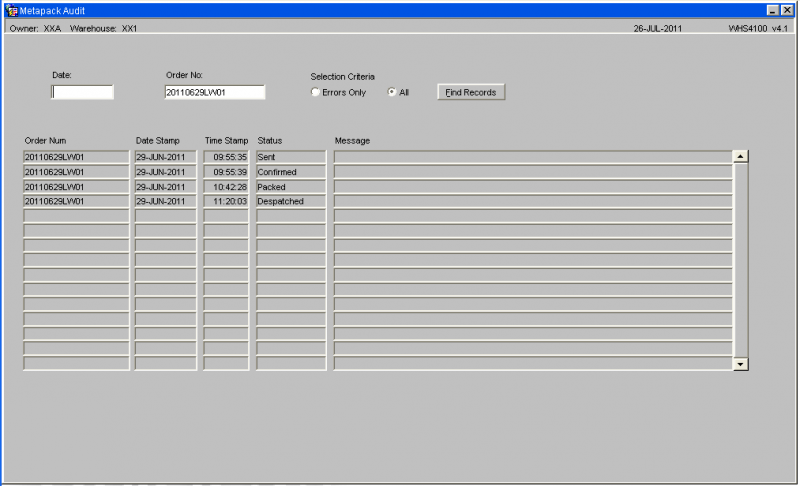Click the Metapack Audit title bar icon
This screenshot has width=800, height=486.
click(x=11, y=11)
